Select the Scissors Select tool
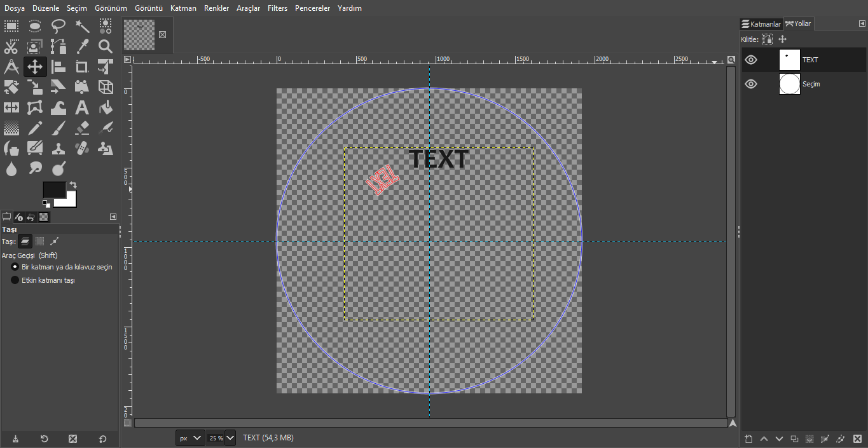Image resolution: width=868 pixels, height=448 pixels. [11, 46]
